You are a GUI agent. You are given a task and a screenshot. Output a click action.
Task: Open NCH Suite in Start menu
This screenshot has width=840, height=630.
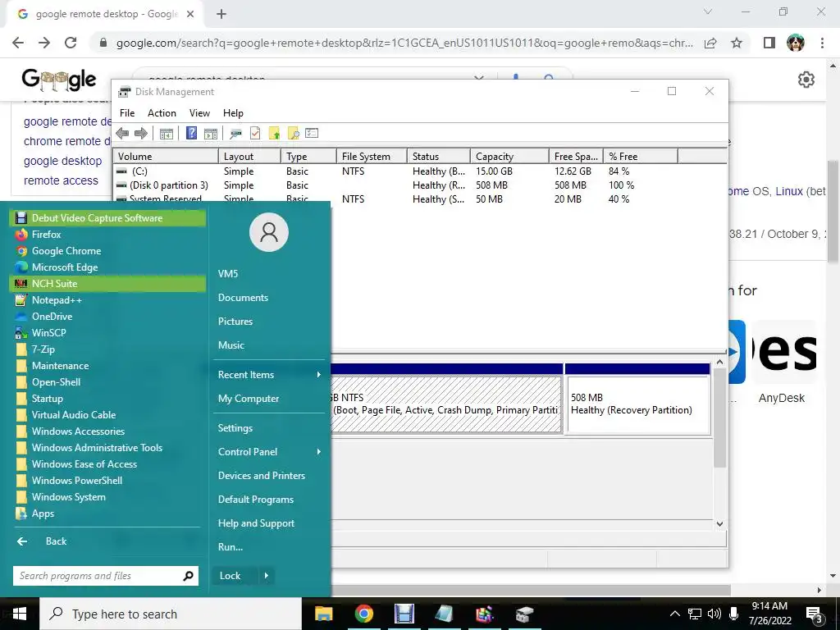(107, 283)
